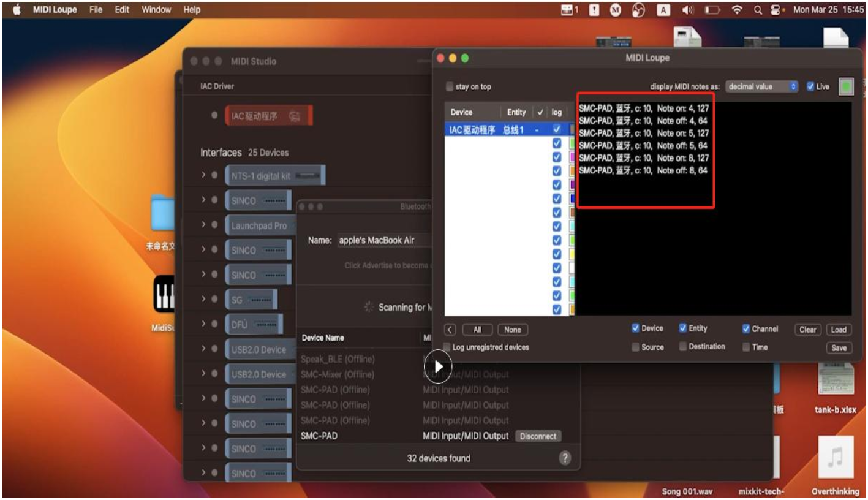Select the mixkit-tech file on desktop
The width and height of the screenshot is (868, 500).
[x=762, y=491]
